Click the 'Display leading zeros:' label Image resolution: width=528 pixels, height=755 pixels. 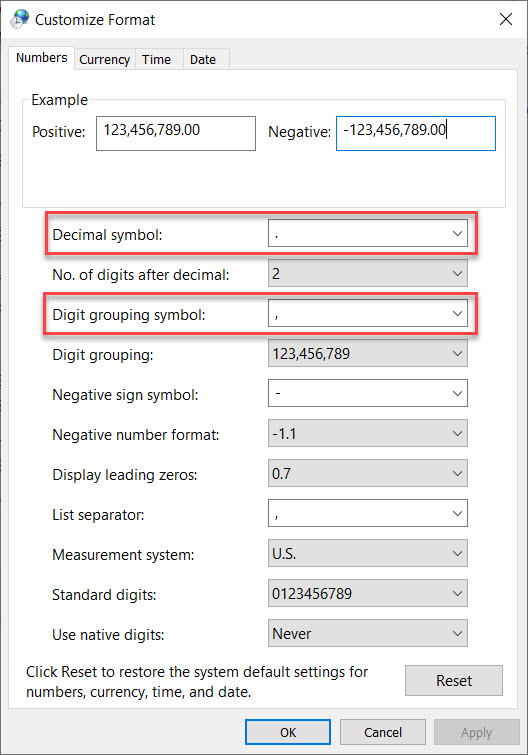[125, 475]
